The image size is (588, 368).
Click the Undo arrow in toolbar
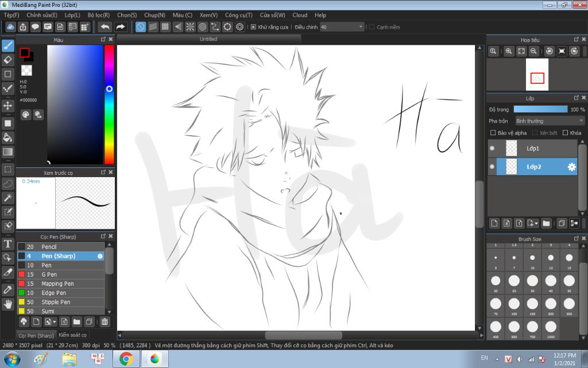pos(106,27)
